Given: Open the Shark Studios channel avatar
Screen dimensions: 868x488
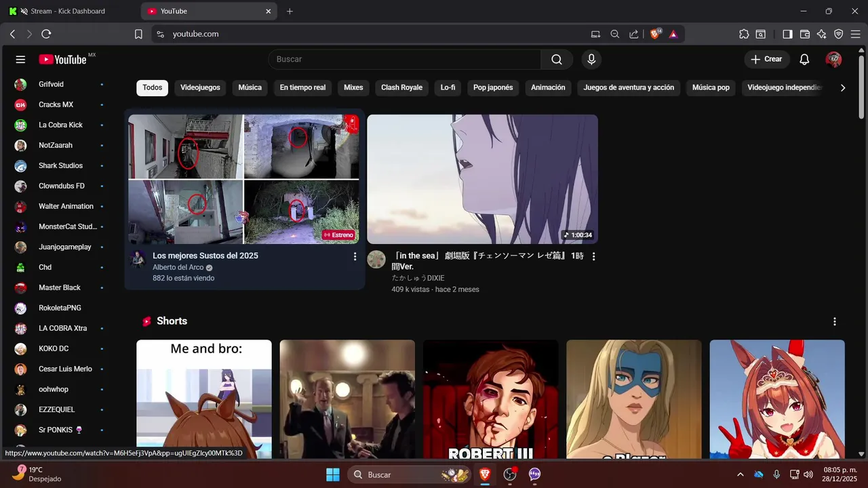Looking at the screenshot, I should (x=21, y=166).
